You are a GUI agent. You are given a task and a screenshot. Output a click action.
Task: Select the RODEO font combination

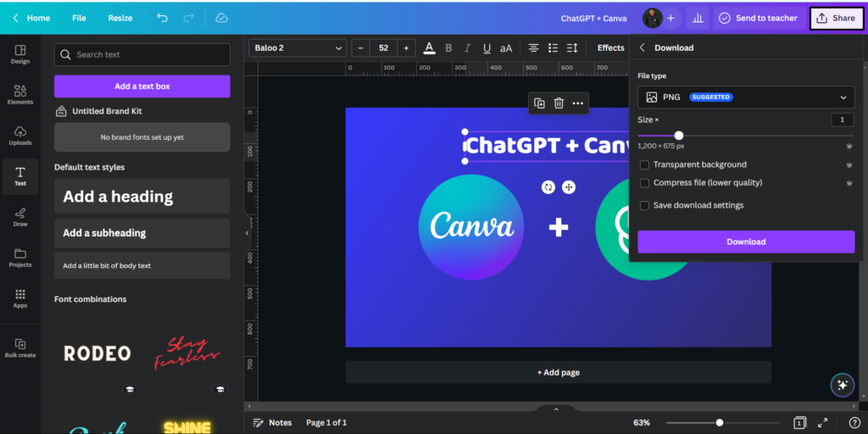[97, 353]
